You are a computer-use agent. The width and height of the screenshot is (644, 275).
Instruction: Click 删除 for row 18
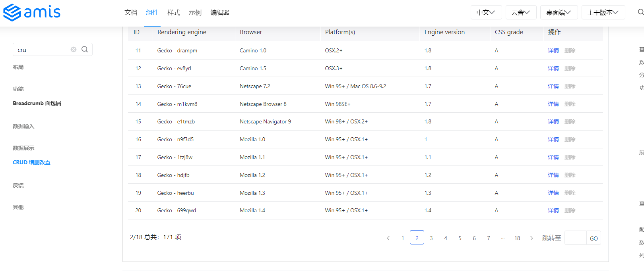pos(570,175)
